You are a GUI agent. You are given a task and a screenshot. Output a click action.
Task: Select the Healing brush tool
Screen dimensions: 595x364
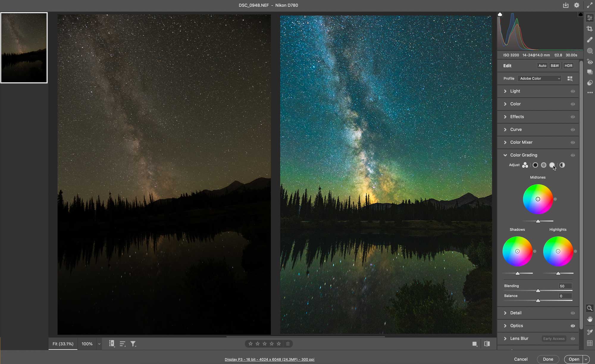point(590,40)
